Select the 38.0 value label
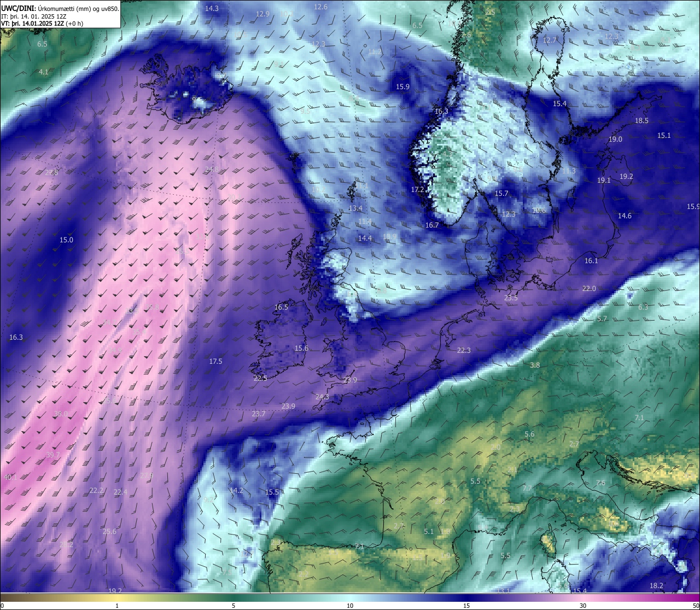700x610 pixels. tap(61, 414)
